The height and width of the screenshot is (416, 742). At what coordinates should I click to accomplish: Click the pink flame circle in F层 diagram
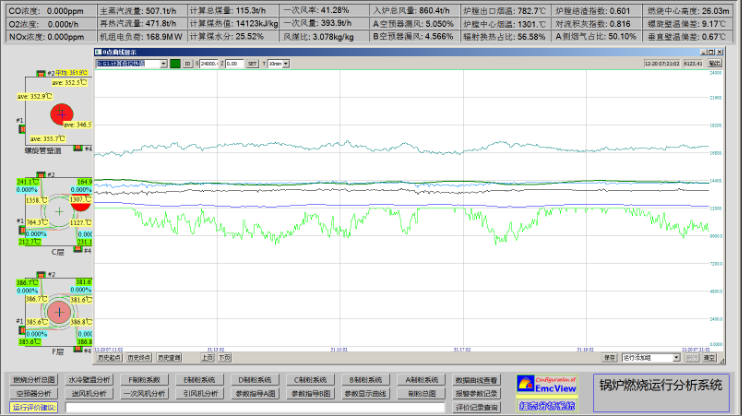[59, 312]
